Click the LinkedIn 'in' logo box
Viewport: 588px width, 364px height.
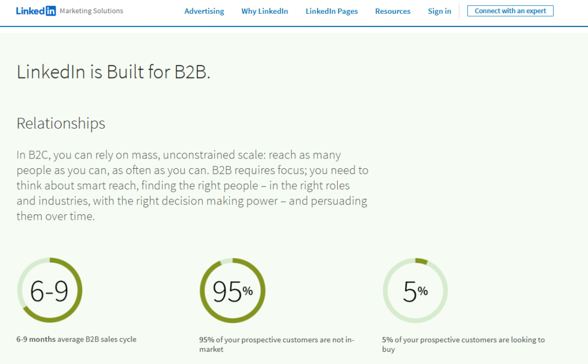51,11
